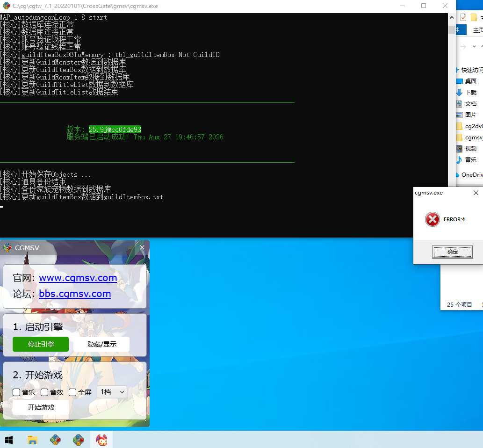The height and width of the screenshot is (448, 483).
Task: Click the ERROR:4 message text
Action: 454,219
